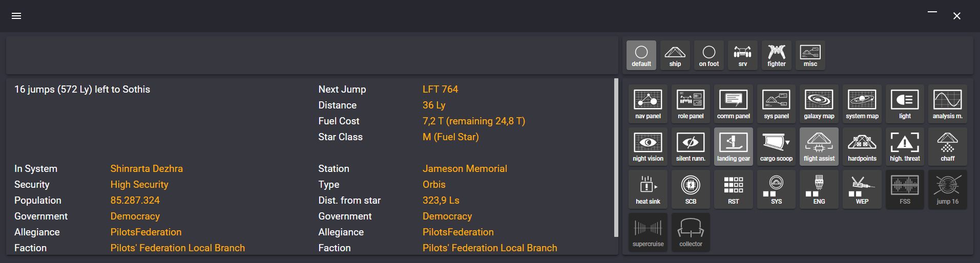
Task: Open the role panel
Action: click(x=691, y=103)
